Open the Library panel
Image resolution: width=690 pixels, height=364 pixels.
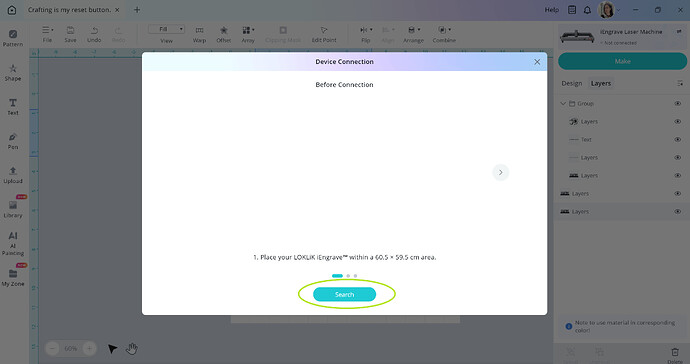13,210
